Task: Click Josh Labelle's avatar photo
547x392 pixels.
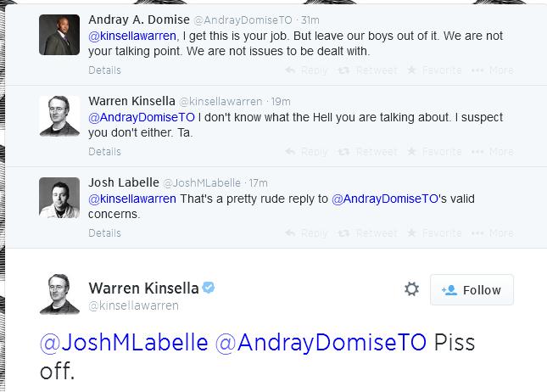Action: click(60, 197)
